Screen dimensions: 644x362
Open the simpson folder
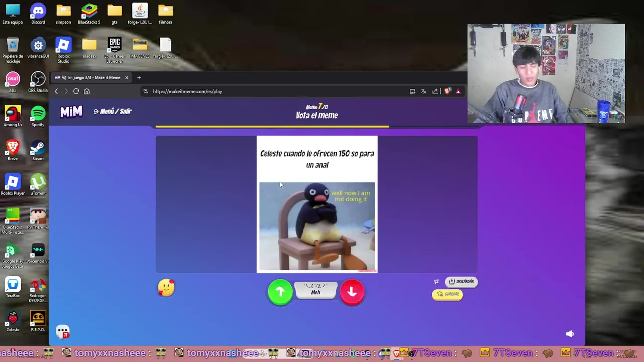click(63, 14)
